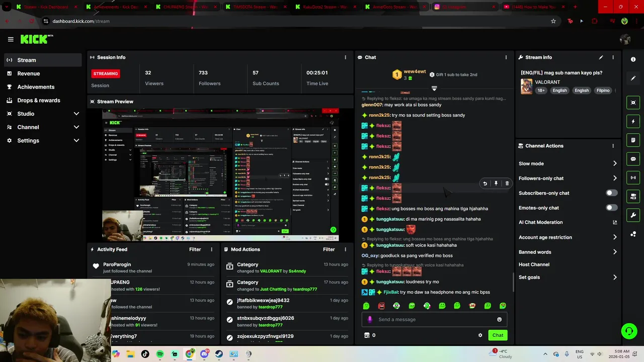This screenshot has width=644, height=362.
Task: Open Chat panel three-dot menu
Action: click(x=506, y=57)
